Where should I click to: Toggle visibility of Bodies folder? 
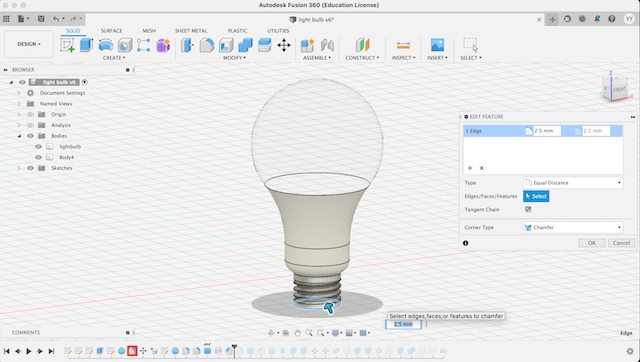click(x=30, y=136)
